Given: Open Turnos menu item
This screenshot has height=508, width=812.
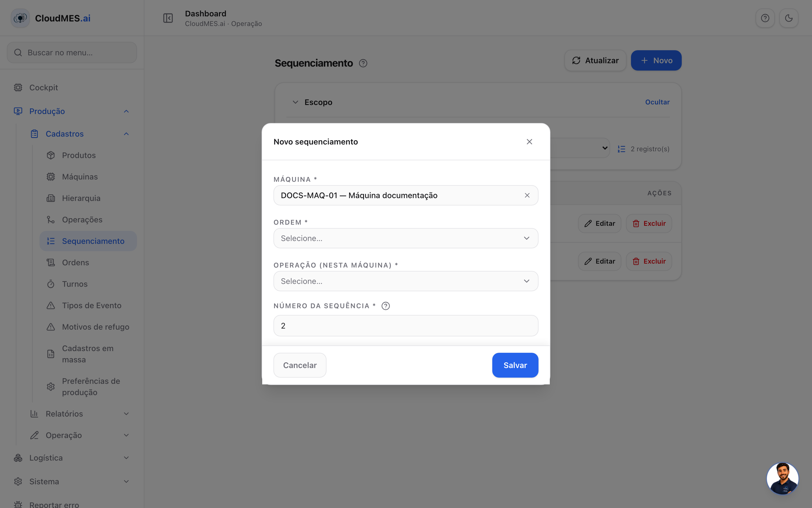Looking at the screenshot, I should (x=88, y=284).
